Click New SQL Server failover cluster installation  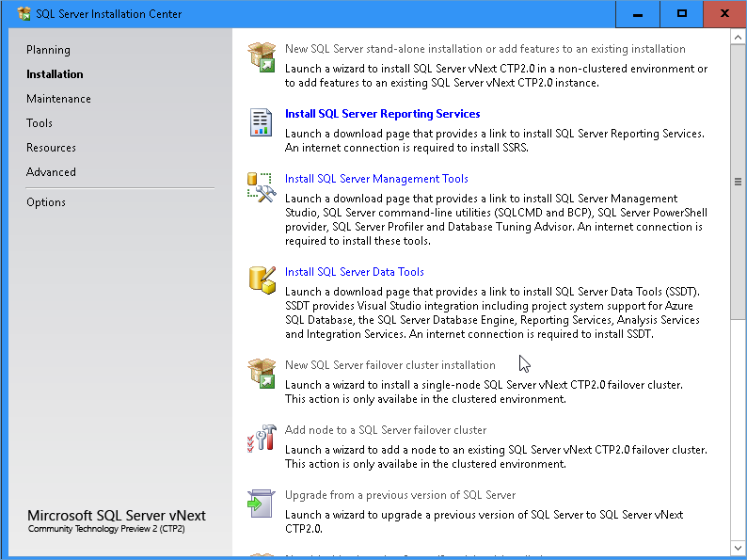(390, 365)
